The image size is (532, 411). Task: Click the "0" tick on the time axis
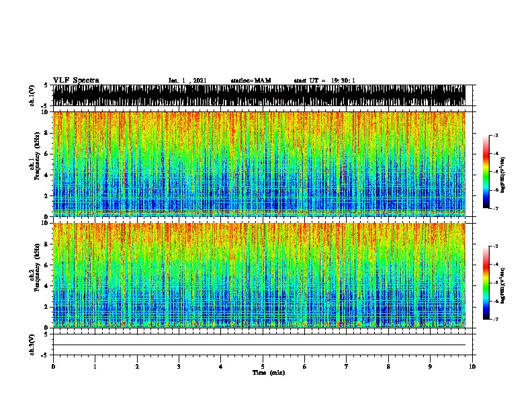[53, 367]
